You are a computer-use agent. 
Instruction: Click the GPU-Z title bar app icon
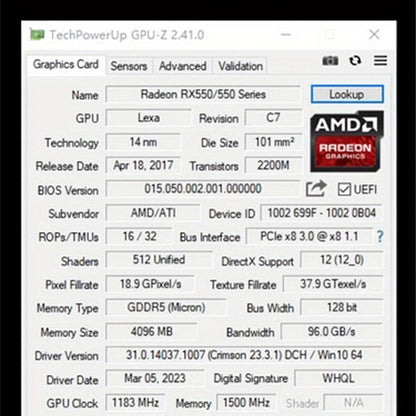coord(37,34)
